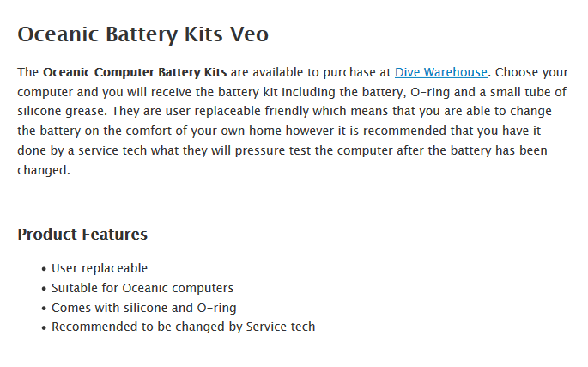
Task: Select the User replaceable bullet item
Action: 100,268
